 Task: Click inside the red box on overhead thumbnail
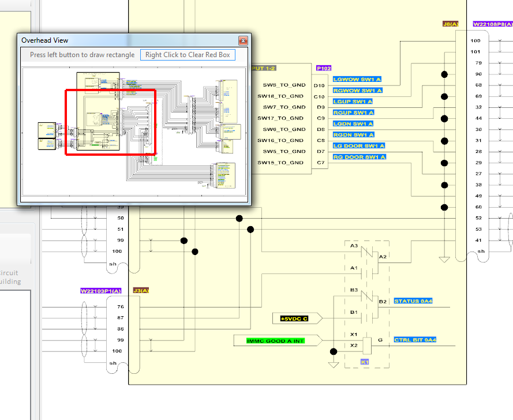pos(110,122)
